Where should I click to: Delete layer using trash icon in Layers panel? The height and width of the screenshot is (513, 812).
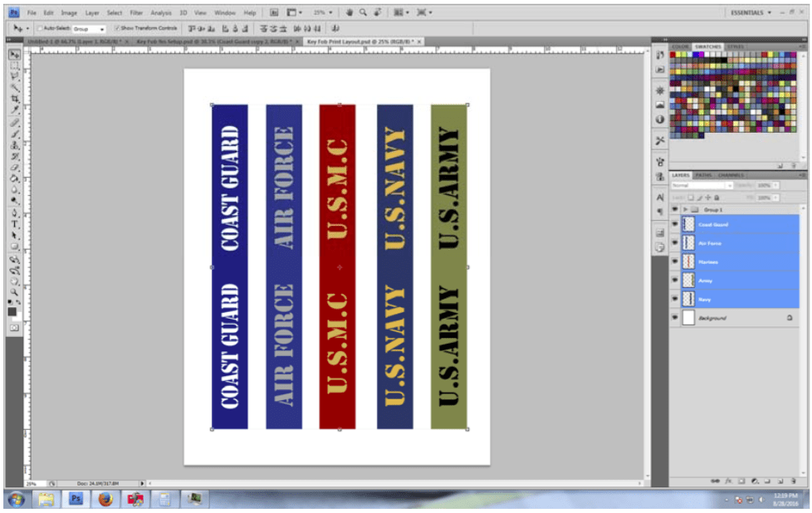click(794, 481)
